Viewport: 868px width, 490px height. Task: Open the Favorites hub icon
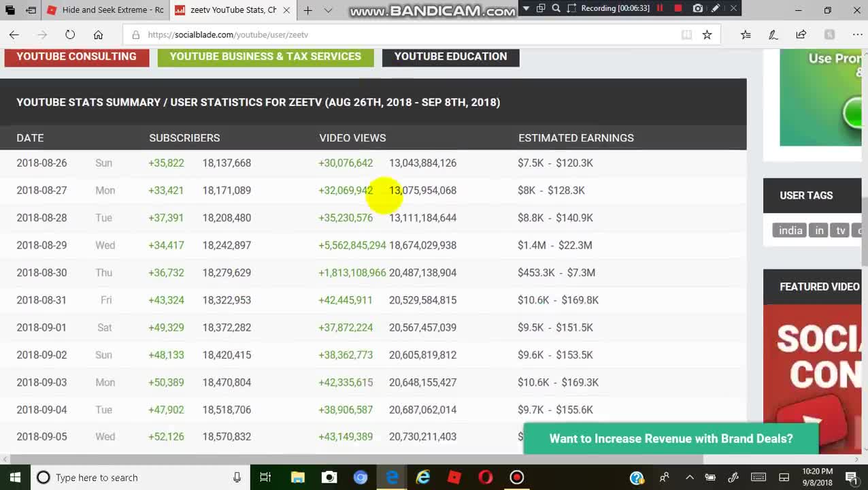pos(746,35)
